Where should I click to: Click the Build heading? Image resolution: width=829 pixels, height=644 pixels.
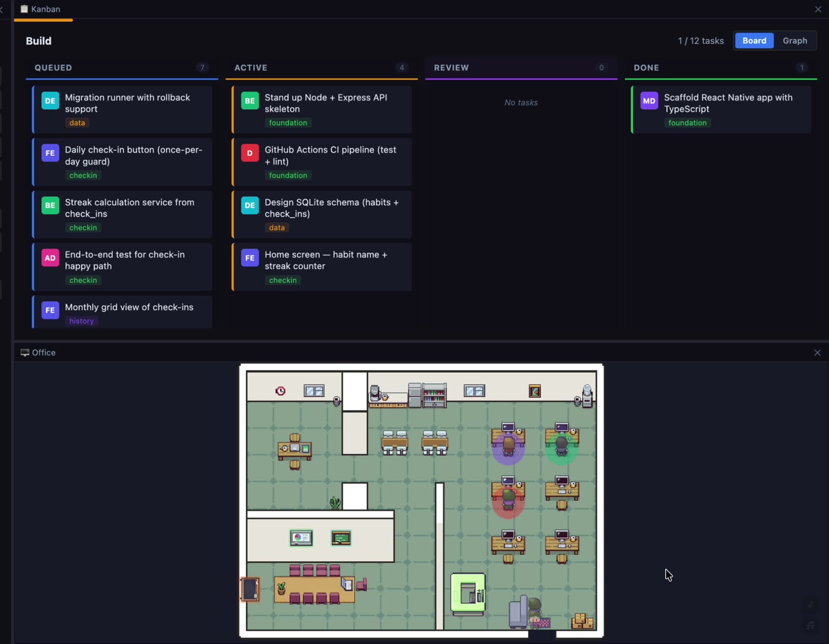pos(39,40)
